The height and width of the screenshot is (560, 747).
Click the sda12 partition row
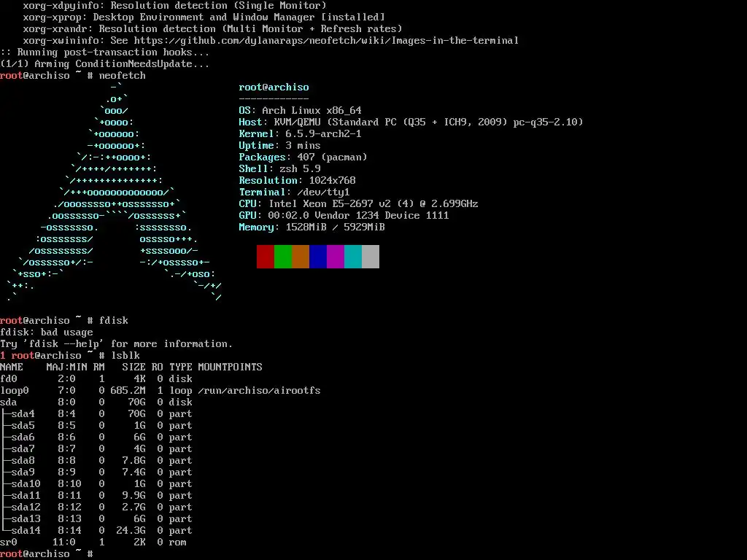pos(96,507)
